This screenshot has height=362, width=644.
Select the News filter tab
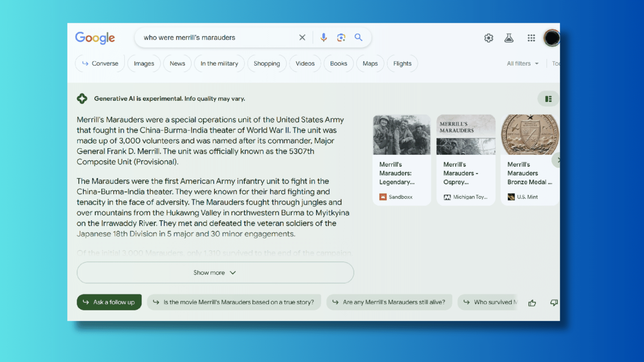(x=177, y=64)
